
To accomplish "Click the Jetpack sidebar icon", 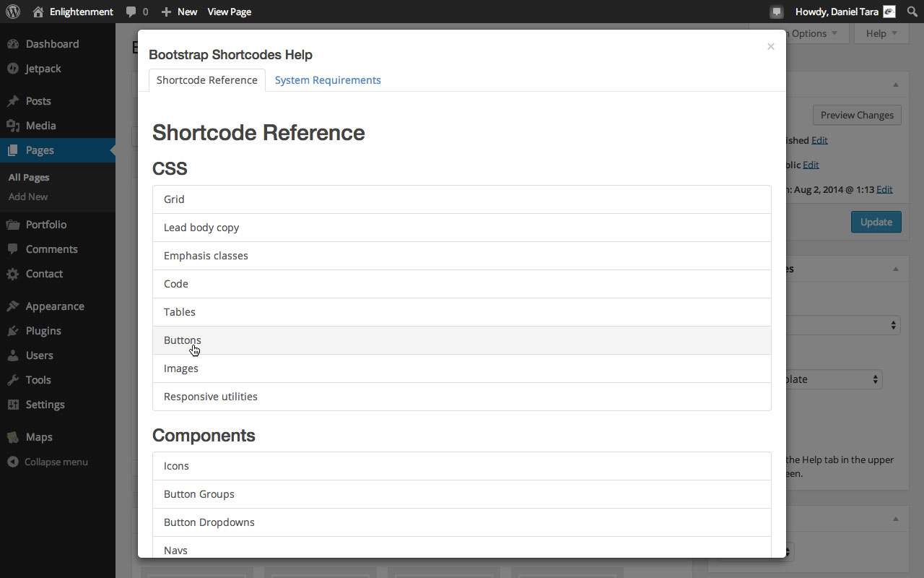I will (x=13, y=69).
